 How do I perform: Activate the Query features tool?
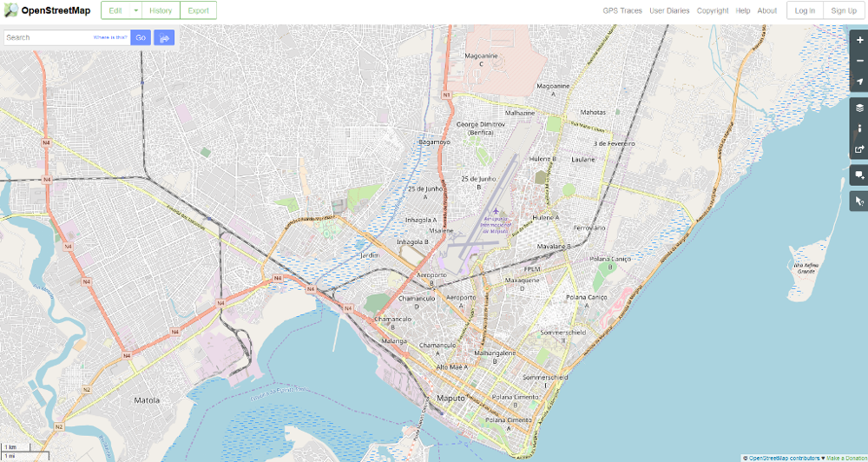point(859,201)
